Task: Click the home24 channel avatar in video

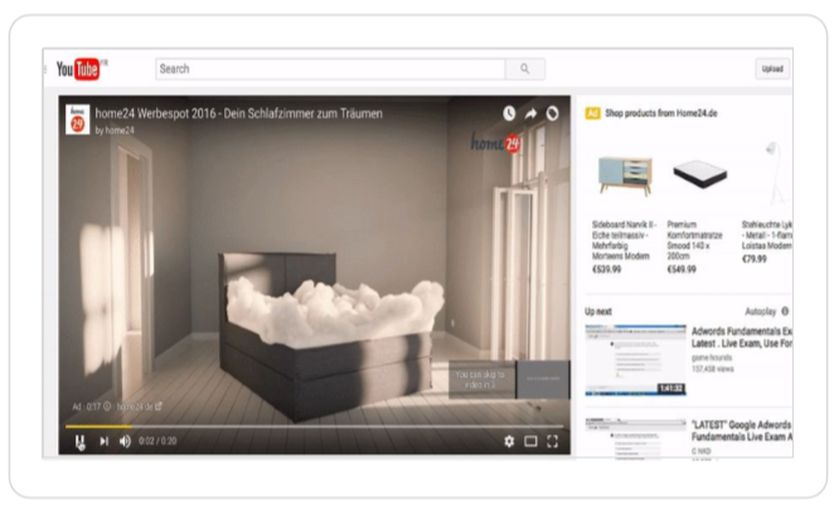Action: pos(78,119)
